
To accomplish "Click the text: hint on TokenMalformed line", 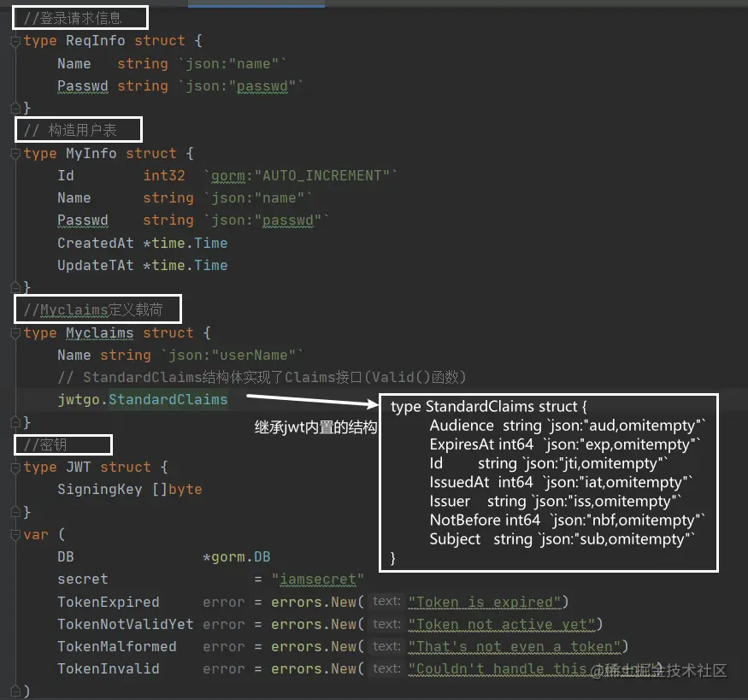I will tap(386, 646).
